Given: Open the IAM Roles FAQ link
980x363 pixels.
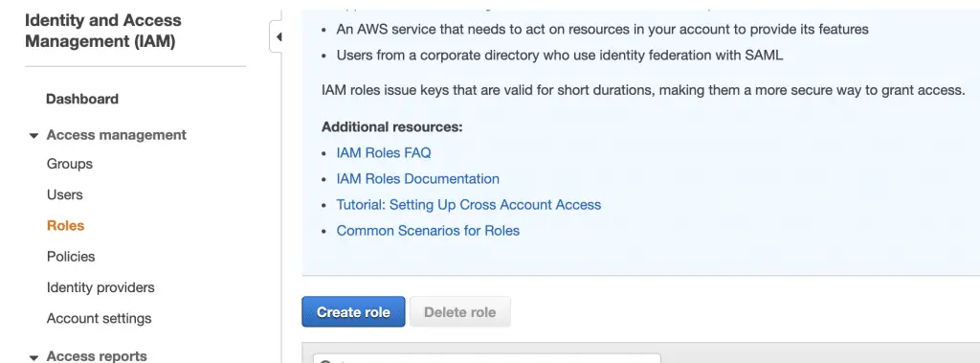Looking at the screenshot, I should 383,152.
